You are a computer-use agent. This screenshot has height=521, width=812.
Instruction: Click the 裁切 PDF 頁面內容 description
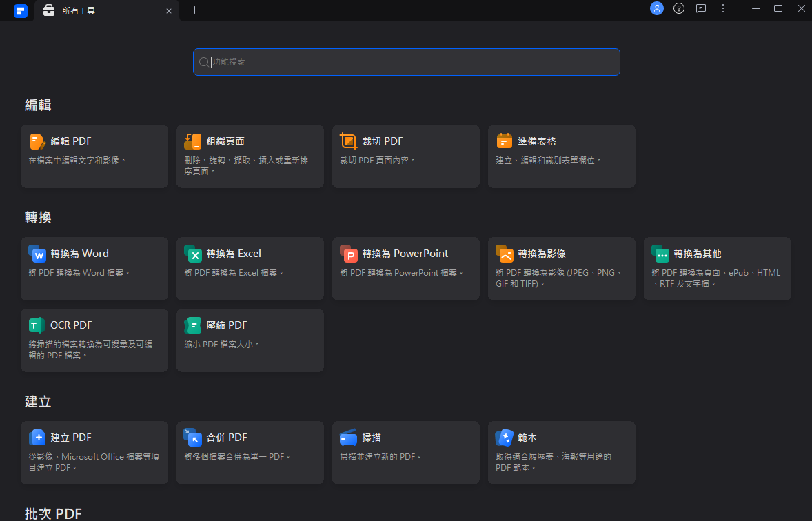pyautogui.click(x=378, y=161)
